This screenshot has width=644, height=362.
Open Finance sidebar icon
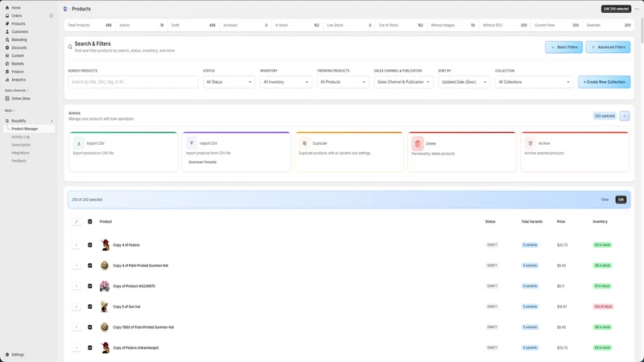pyautogui.click(x=7, y=72)
